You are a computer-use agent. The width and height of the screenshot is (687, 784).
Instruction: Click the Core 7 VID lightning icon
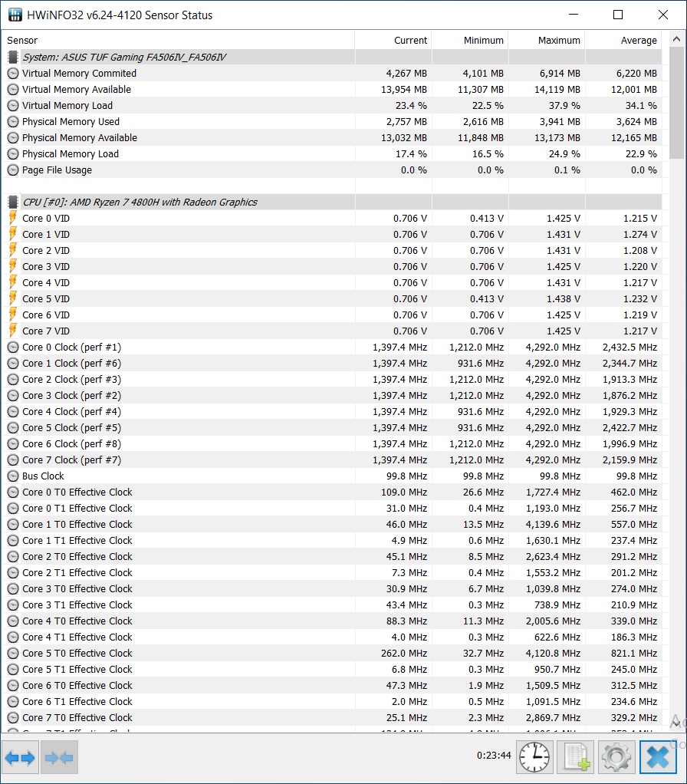click(13, 331)
